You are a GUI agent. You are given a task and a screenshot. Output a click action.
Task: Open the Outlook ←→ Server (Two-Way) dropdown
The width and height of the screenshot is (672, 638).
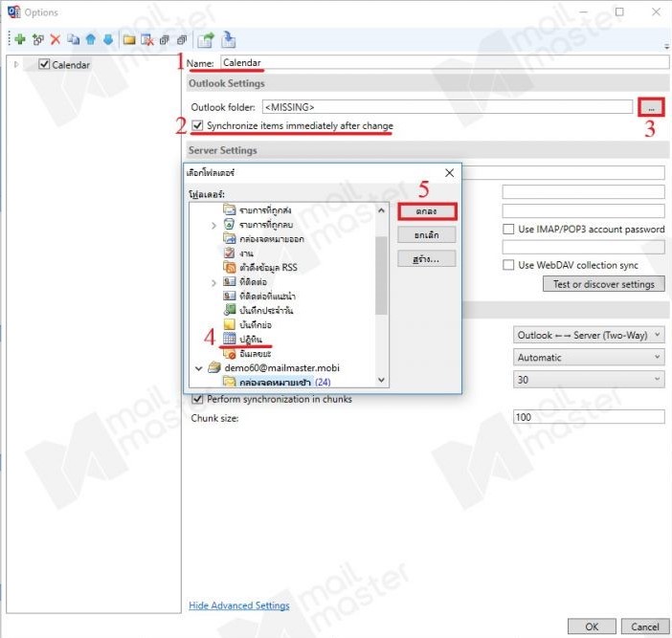point(589,335)
